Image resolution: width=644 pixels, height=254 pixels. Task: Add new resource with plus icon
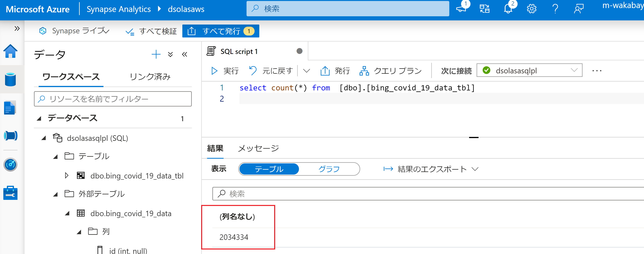click(156, 54)
